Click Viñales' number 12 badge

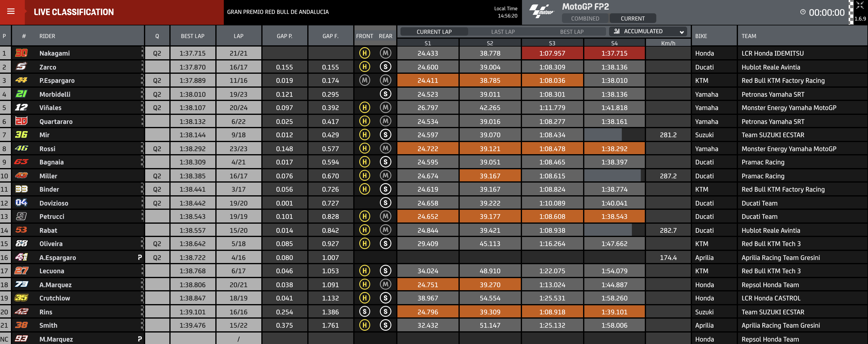[x=21, y=108]
